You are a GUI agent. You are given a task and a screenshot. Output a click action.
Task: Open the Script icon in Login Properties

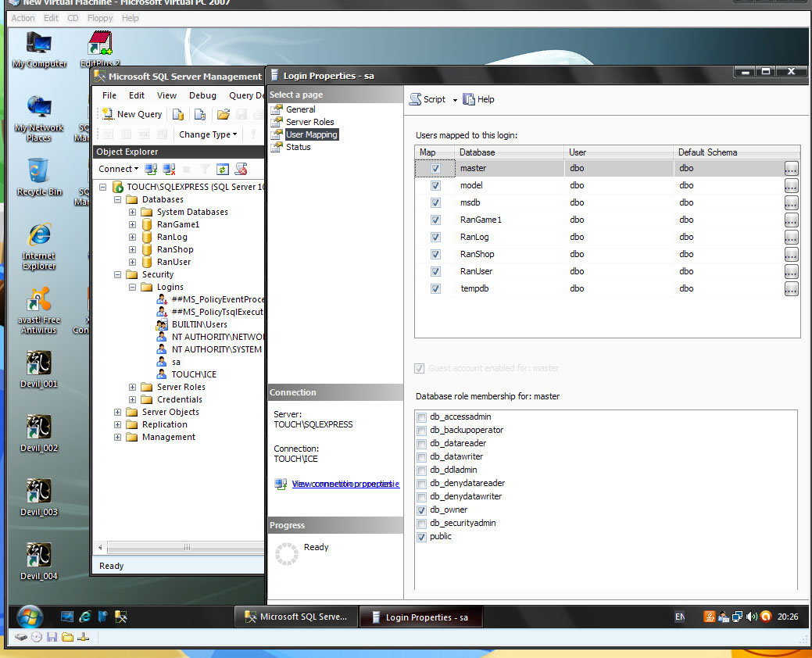click(x=415, y=99)
